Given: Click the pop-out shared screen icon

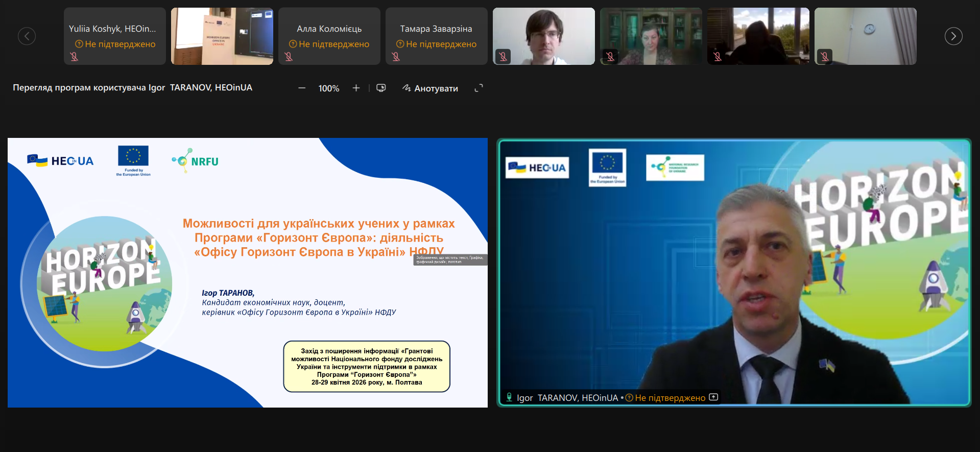Looking at the screenshot, I should point(381,88).
